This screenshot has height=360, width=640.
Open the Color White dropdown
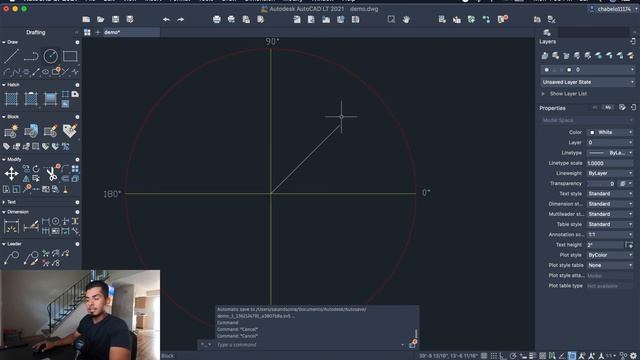[610, 132]
